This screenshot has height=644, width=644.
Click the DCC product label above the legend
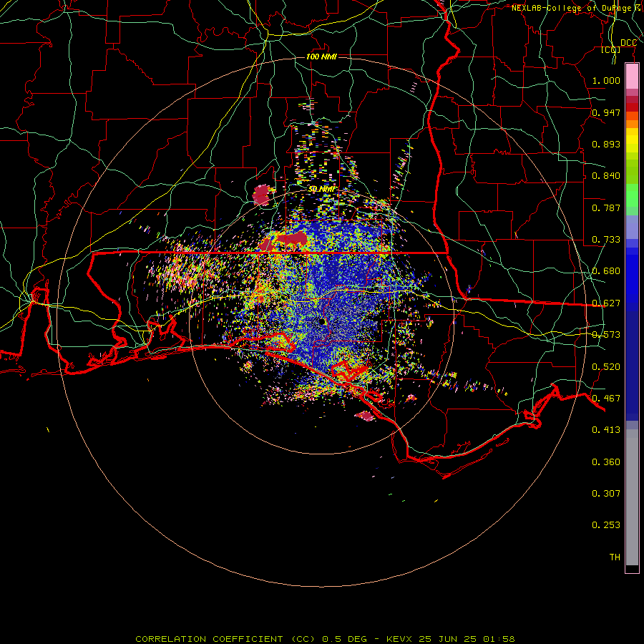tap(628, 43)
